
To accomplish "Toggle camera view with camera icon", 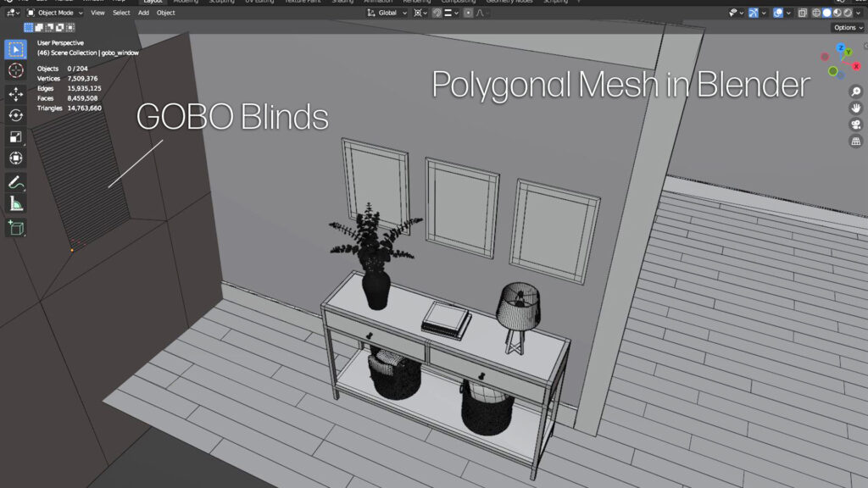I will point(856,125).
